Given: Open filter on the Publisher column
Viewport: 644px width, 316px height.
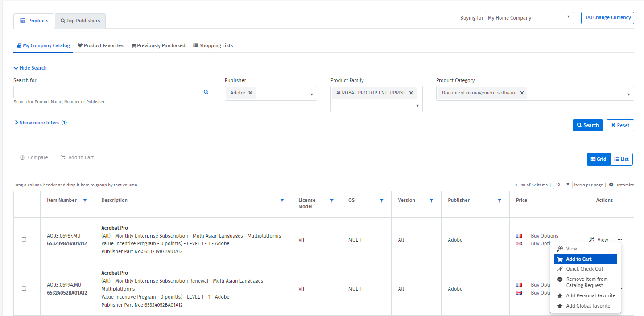Looking at the screenshot, I should click(500, 201).
